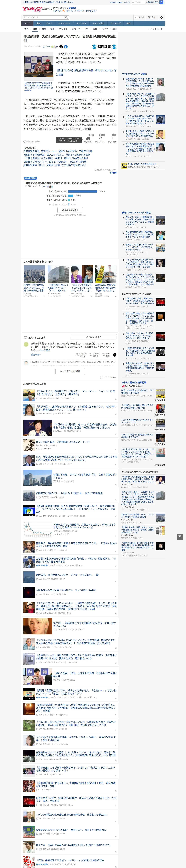Click the スマホ防災 banner icon

pyautogui.click(x=124, y=165)
